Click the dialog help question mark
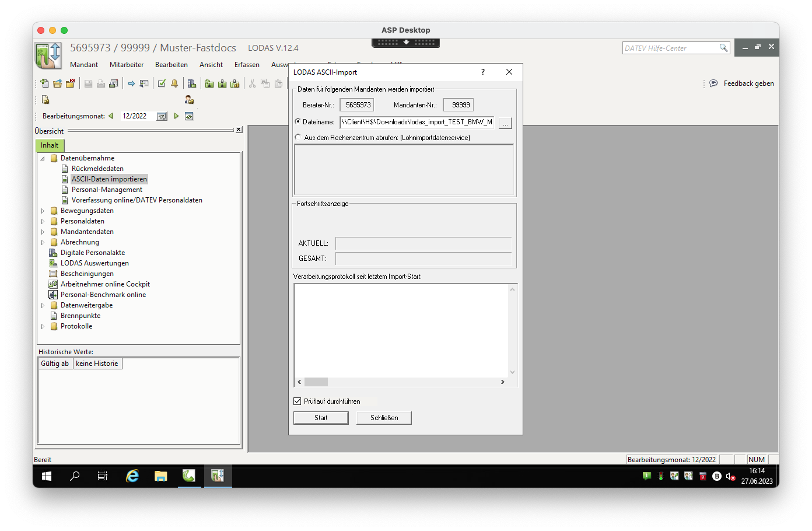812x531 pixels. pyautogui.click(x=483, y=72)
